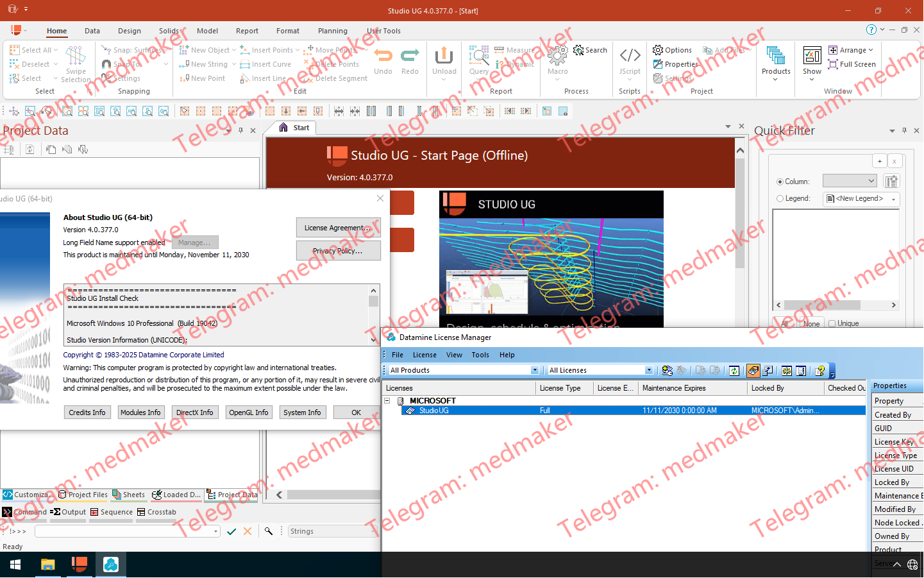This screenshot has height=578, width=924.
Task: Click the Modules Info button
Action: click(141, 412)
